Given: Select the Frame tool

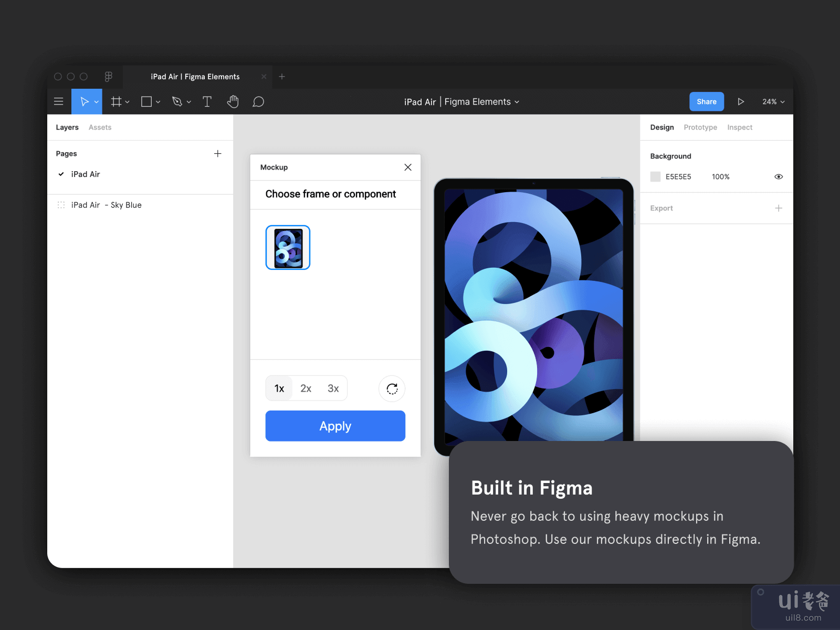Looking at the screenshot, I should (x=117, y=102).
